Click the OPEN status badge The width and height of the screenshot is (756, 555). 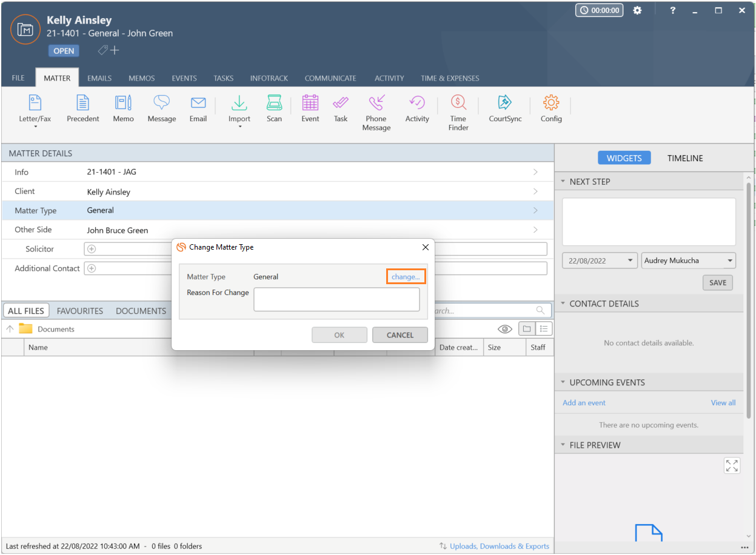64,51
